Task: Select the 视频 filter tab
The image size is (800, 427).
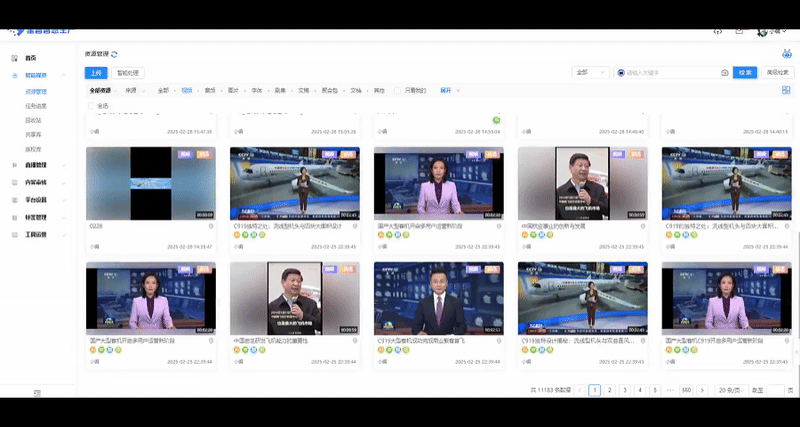Action: 186,91
